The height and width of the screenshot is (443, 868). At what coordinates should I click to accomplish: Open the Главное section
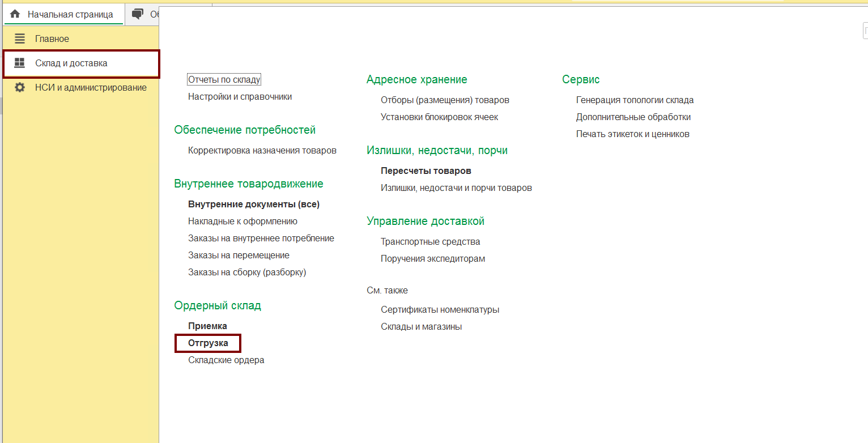[x=80, y=39]
